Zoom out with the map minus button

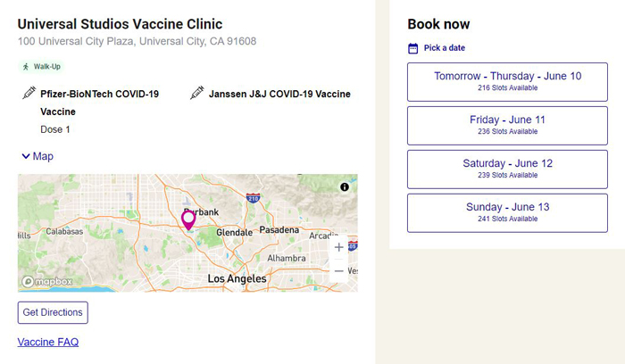click(338, 271)
